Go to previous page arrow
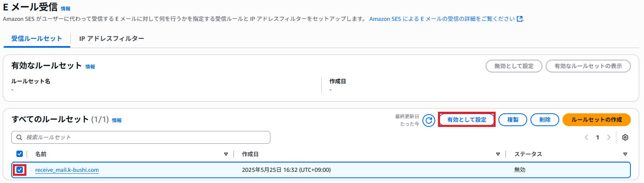644x183 pixels. 586,137
